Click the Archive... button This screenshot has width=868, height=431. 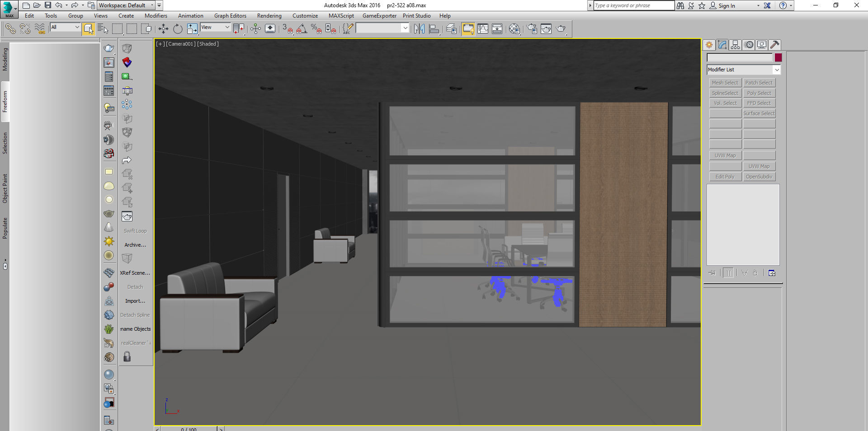[x=135, y=245]
